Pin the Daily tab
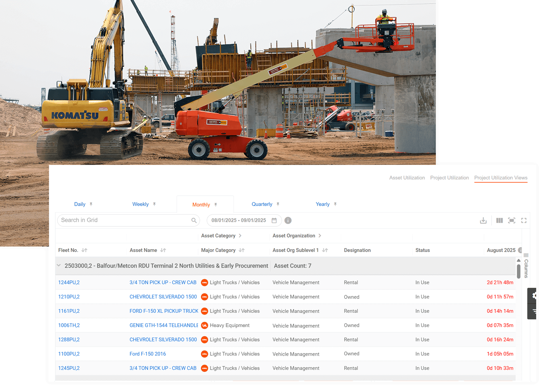Viewport: 539px width, 392px height. coord(91,204)
